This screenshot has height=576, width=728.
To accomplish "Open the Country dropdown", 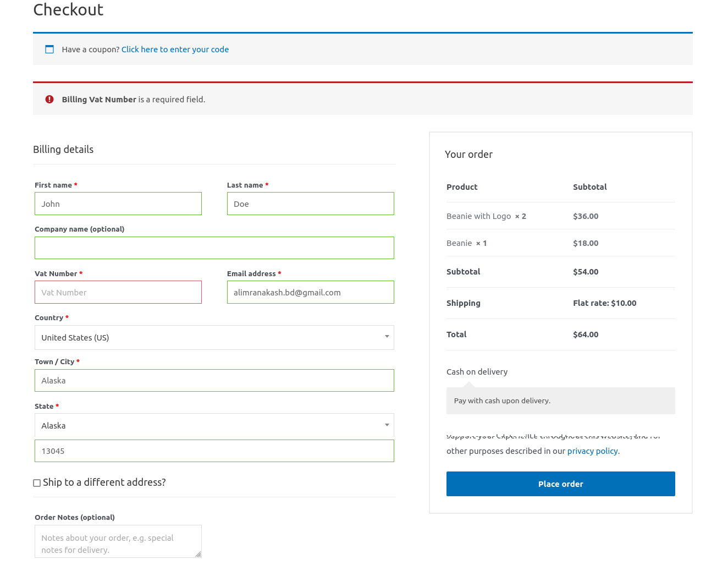I will coord(214,337).
